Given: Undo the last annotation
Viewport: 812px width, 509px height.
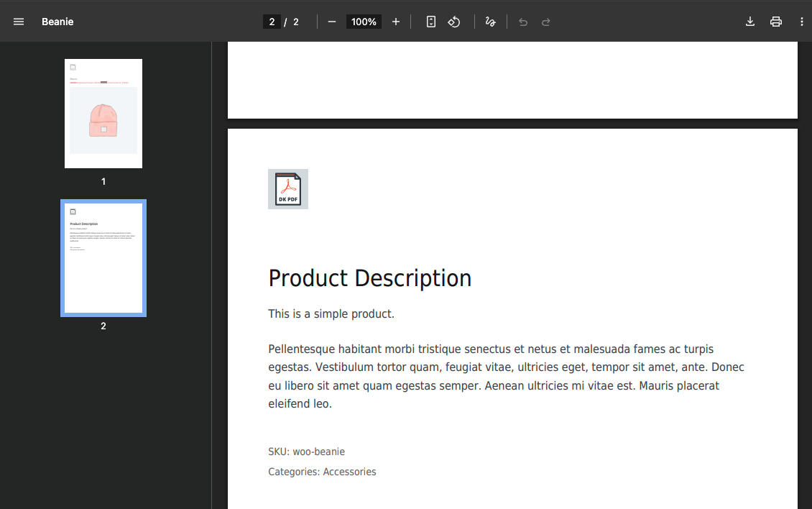Looking at the screenshot, I should [523, 22].
